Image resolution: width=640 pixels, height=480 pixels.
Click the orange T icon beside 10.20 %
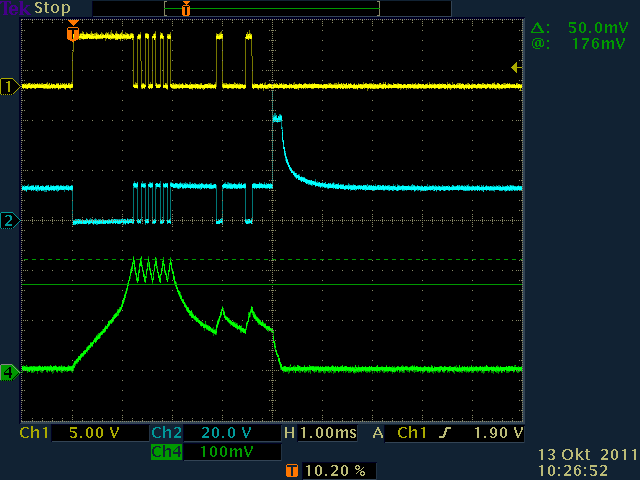291,470
